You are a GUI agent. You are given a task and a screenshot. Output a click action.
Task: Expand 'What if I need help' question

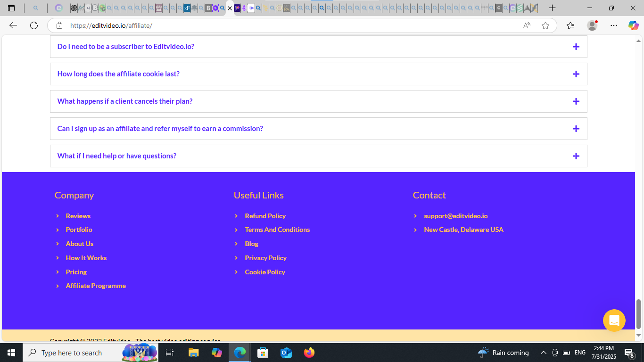tap(319, 156)
